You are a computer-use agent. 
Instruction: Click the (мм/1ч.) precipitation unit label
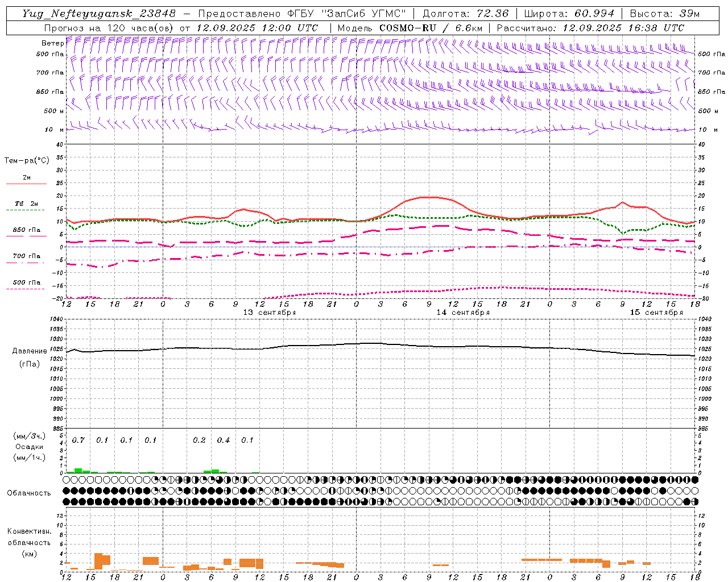coord(29,458)
